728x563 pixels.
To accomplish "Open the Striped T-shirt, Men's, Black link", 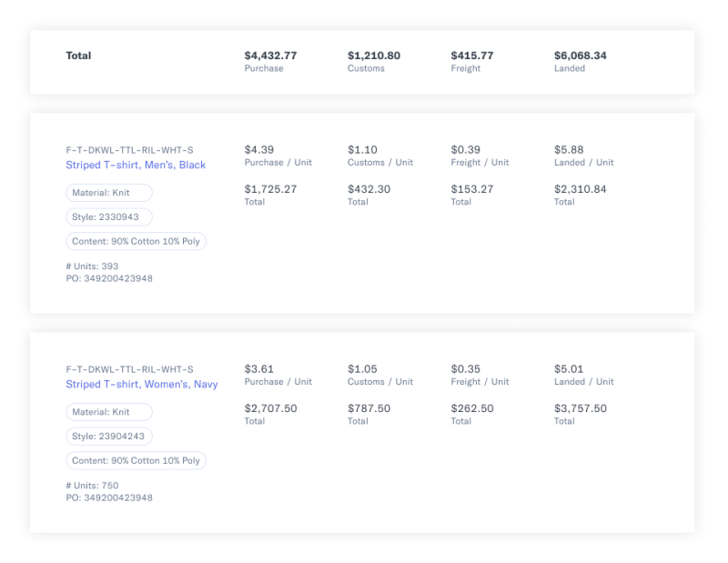I will click(x=136, y=165).
